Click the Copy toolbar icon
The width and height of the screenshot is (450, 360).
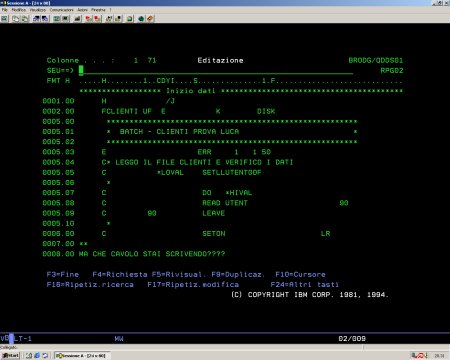click(15, 19)
